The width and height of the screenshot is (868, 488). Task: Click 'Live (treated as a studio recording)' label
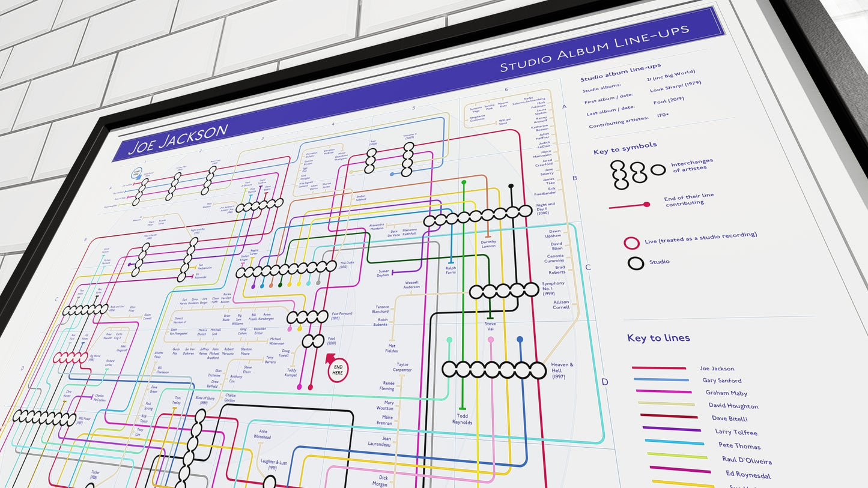700,238
